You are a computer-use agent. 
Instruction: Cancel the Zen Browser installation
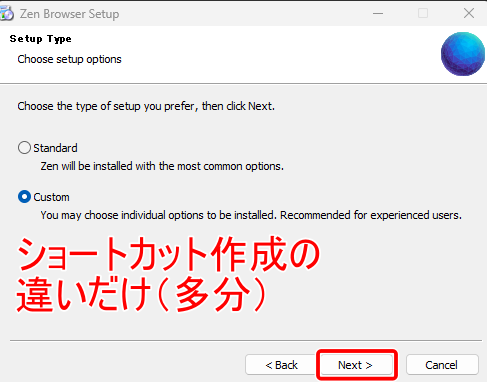[x=442, y=365]
